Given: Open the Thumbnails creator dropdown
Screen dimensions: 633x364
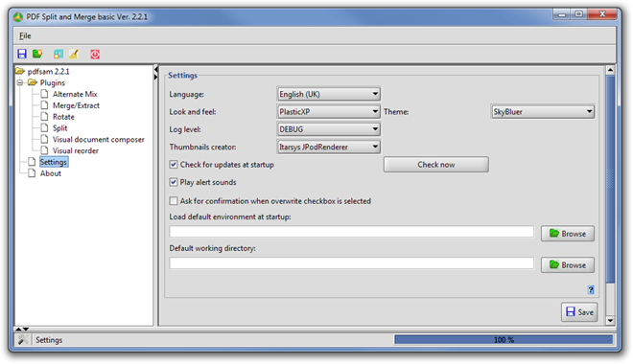Looking at the screenshot, I should coord(329,148).
